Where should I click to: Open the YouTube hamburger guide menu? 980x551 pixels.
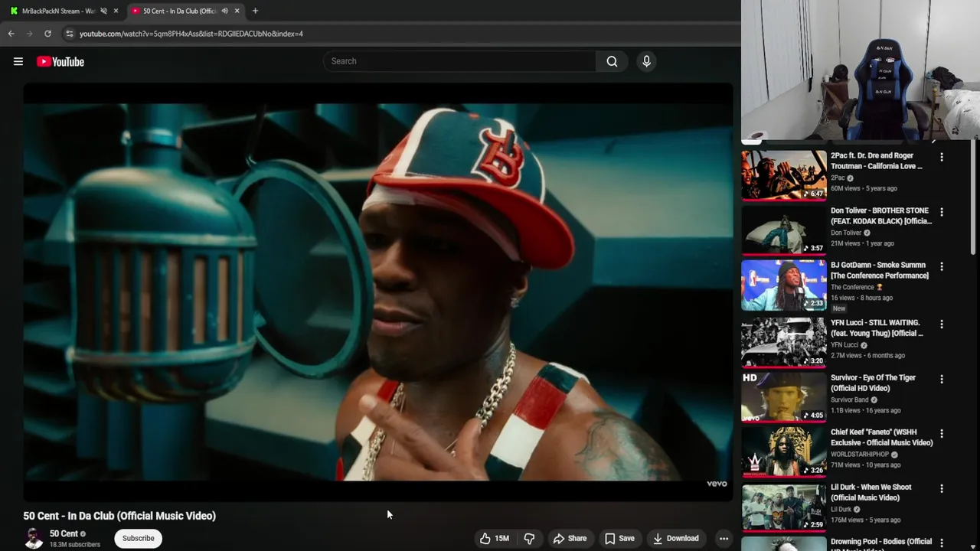click(x=18, y=61)
